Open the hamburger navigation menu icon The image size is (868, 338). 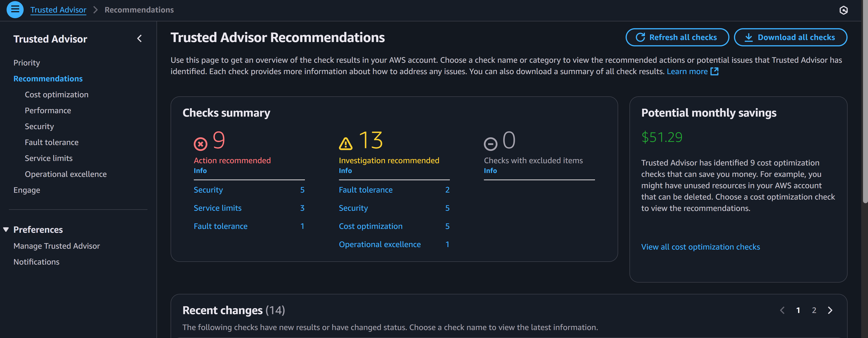point(15,10)
